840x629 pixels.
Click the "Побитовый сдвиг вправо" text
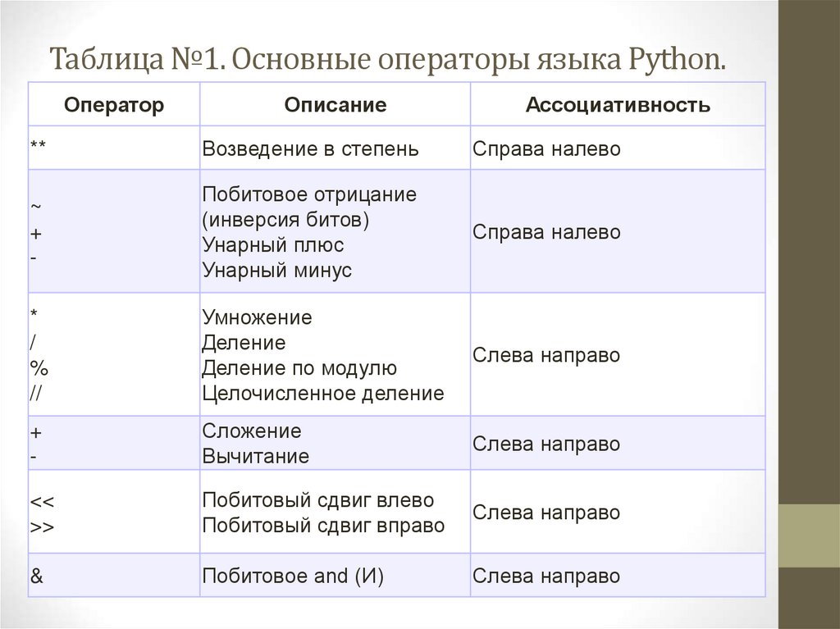coord(323,526)
